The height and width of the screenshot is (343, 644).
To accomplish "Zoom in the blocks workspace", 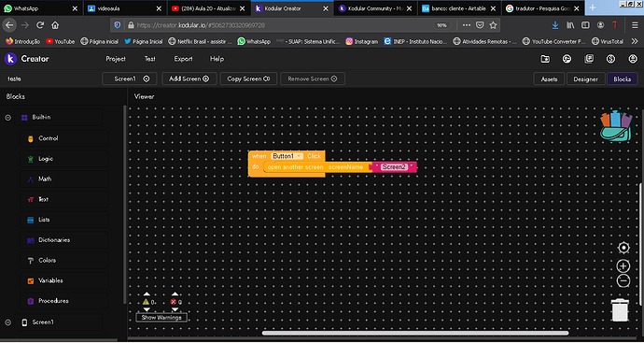I will pos(623,266).
